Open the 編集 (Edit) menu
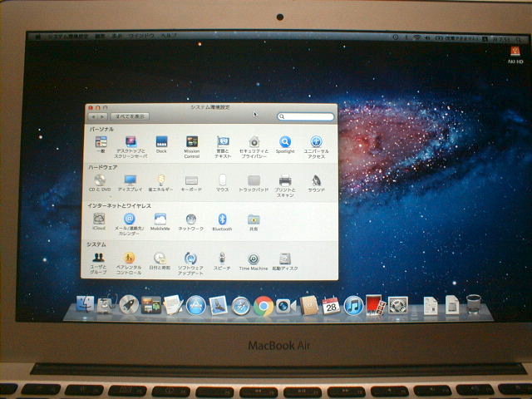The height and width of the screenshot is (399, 532). (x=100, y=37)
